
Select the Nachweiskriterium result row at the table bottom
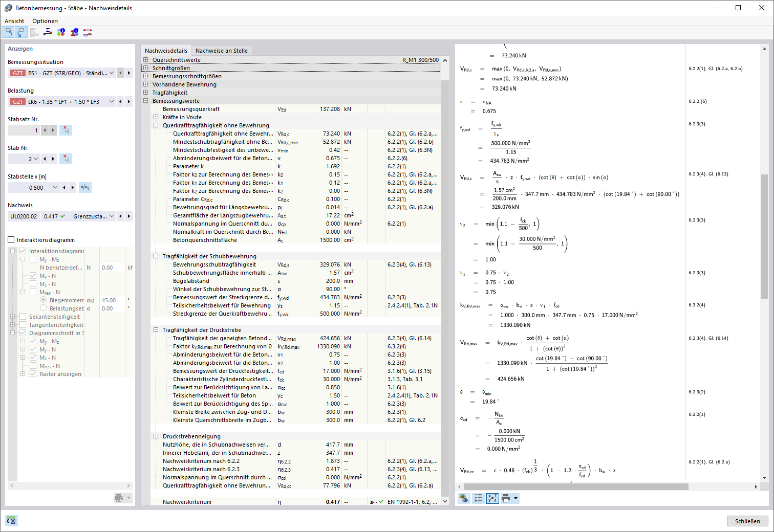point(296,502)
